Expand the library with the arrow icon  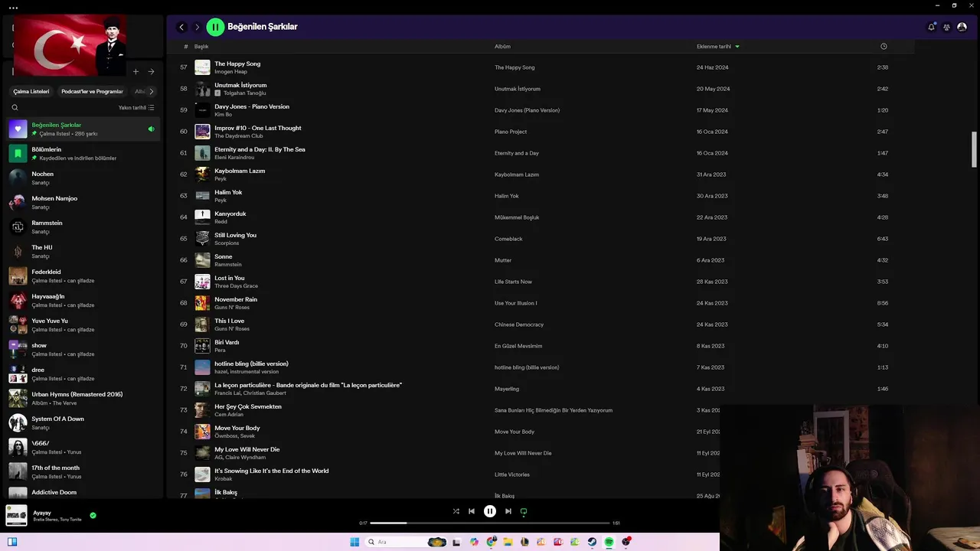pyautogui.click(x=151, y=72)
